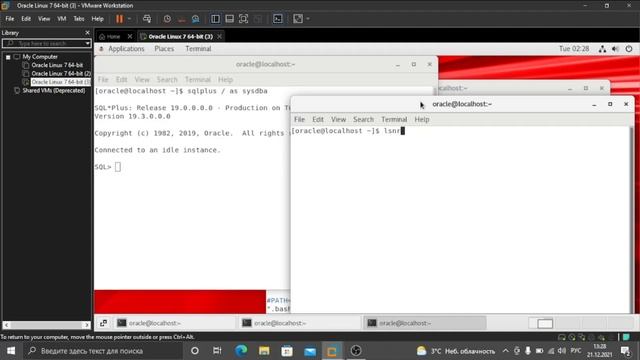Send Ctrl+Alt+Del to the virtual machine
This screenshot has height=360, width=640.
click(147, 19)
